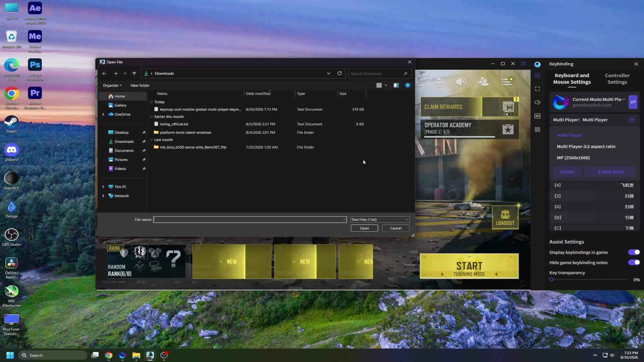
Task: Select the mb_bios_b550-aorus-elite folder
Action: 259,147
